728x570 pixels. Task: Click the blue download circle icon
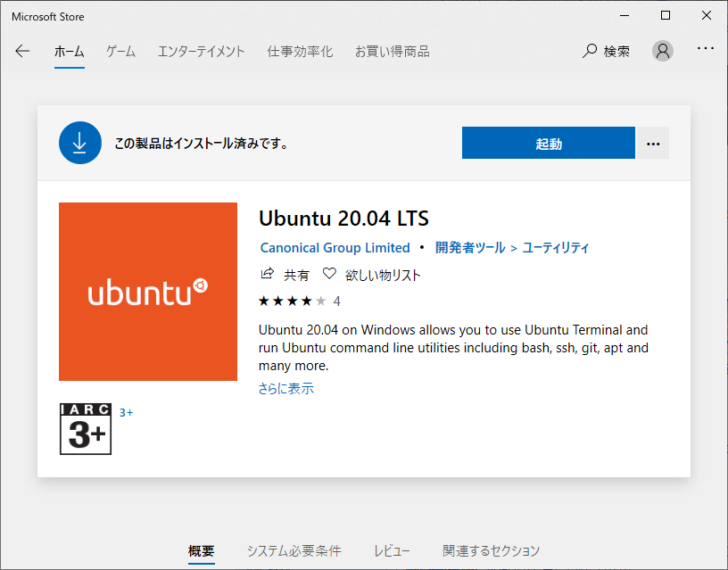[80, 143]
